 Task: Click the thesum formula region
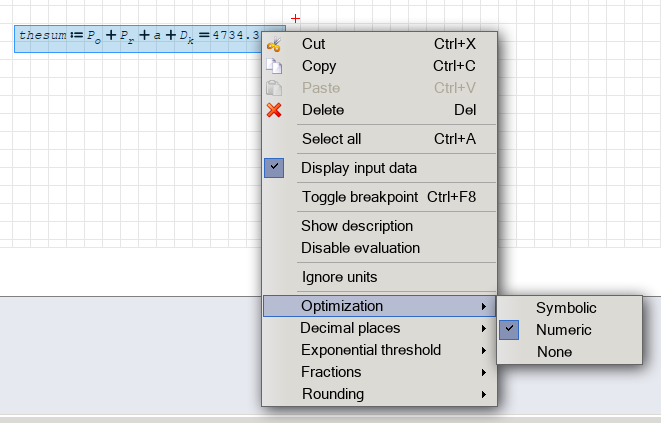pyautogui.click(x=140, y=37)
